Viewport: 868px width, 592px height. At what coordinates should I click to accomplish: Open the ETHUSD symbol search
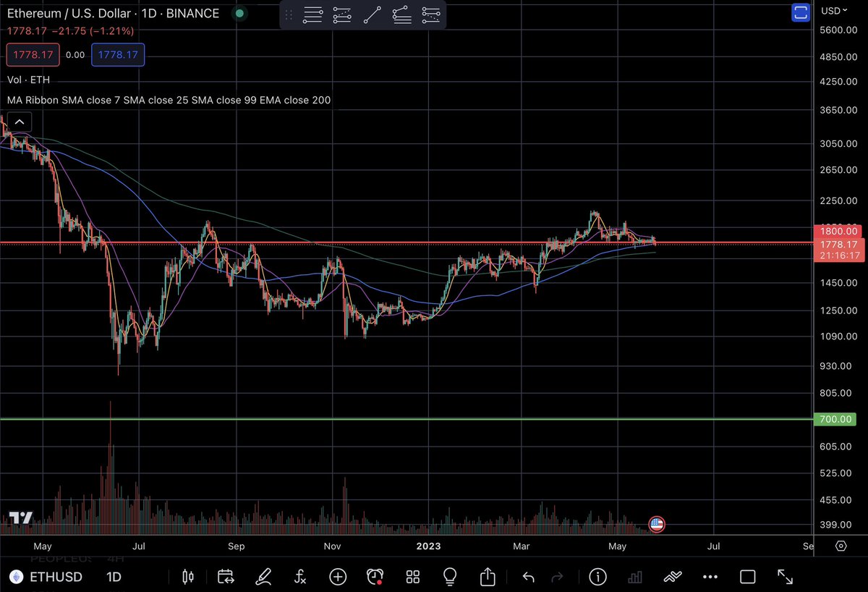click(45, 577)
